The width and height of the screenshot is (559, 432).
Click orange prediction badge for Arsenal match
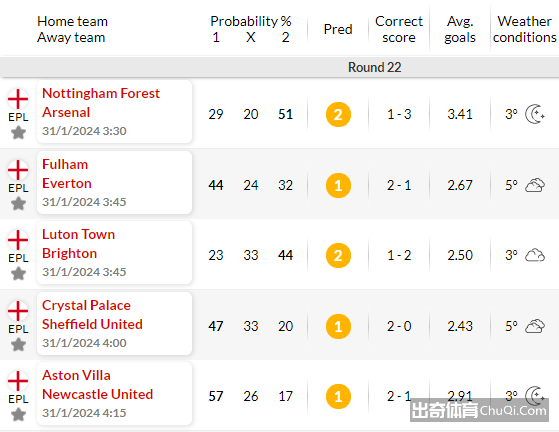point(338,114)
